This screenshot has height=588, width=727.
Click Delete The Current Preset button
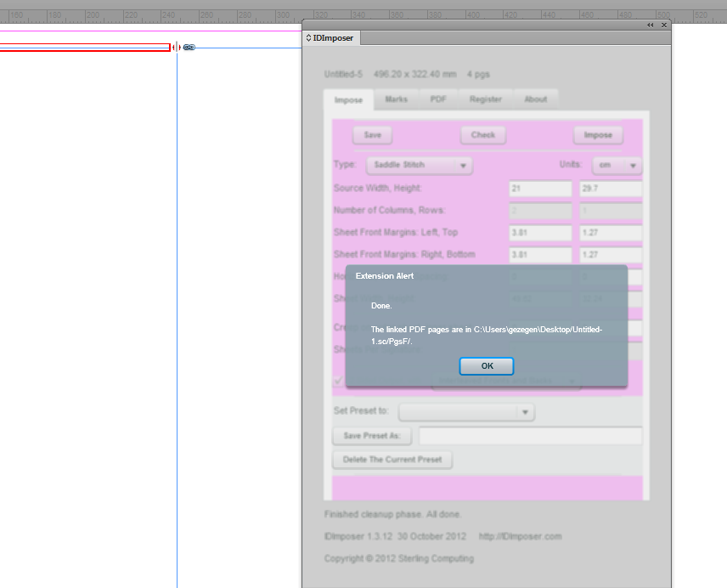coord(392,460)
